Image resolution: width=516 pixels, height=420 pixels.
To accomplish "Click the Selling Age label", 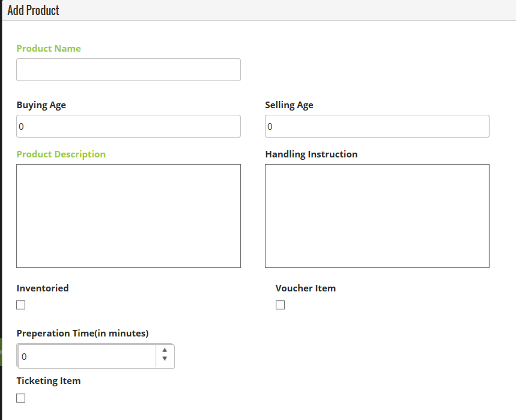I will coord(289,105).
